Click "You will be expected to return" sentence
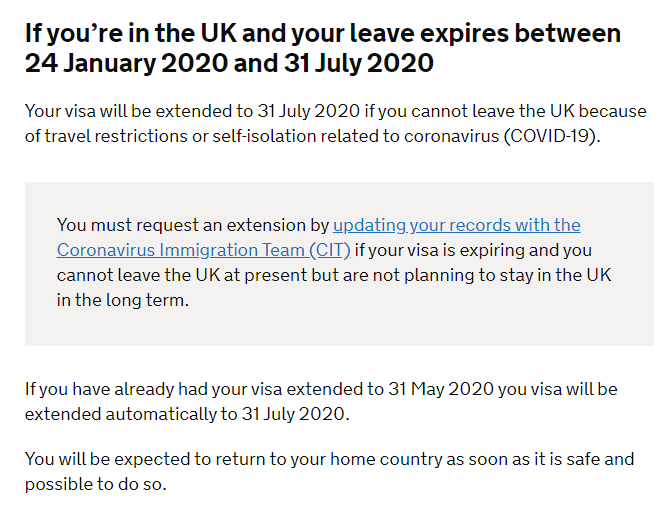671x521 pixels. tap(330, 471)
